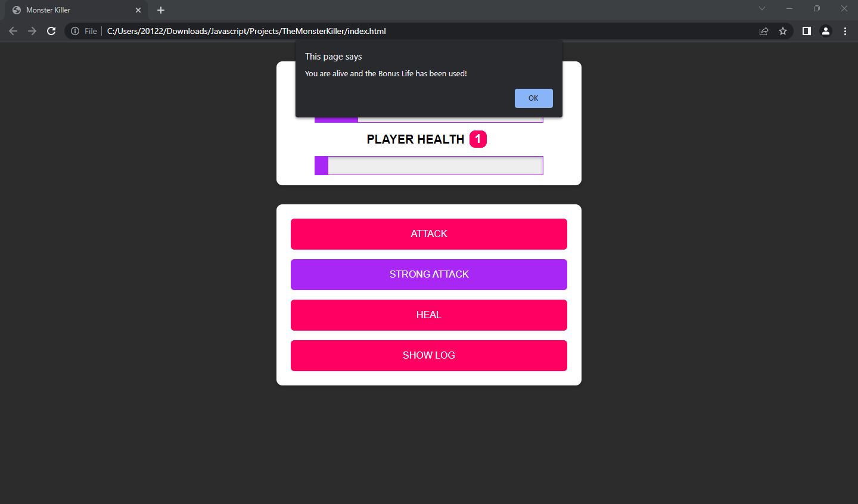Dismiss the alert with OK button
858x504 pixels.
533,98
